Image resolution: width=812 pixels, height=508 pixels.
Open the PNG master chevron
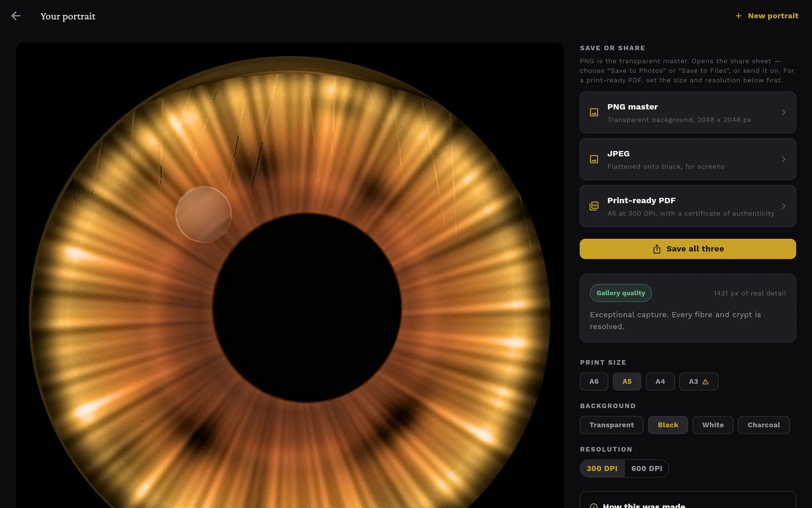click(x=783, y=113)
